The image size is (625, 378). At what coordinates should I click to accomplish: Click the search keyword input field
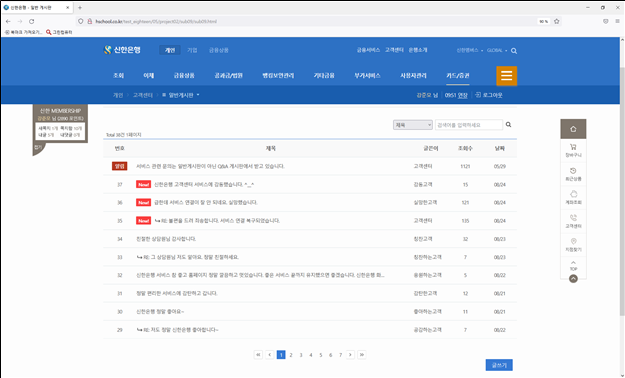coord(469,125)
